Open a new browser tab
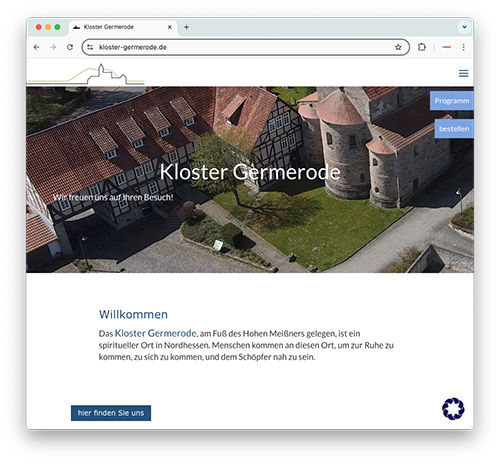The image size is (500, 464). (x=186, y=27)
